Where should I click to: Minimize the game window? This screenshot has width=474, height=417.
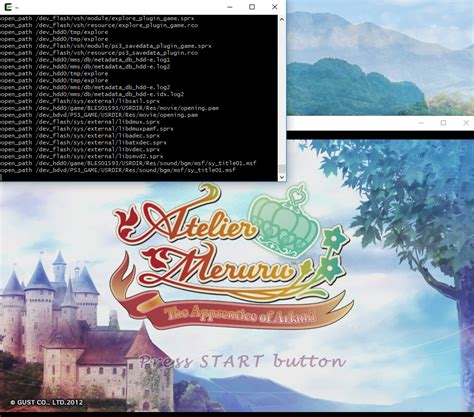(421, 123)
